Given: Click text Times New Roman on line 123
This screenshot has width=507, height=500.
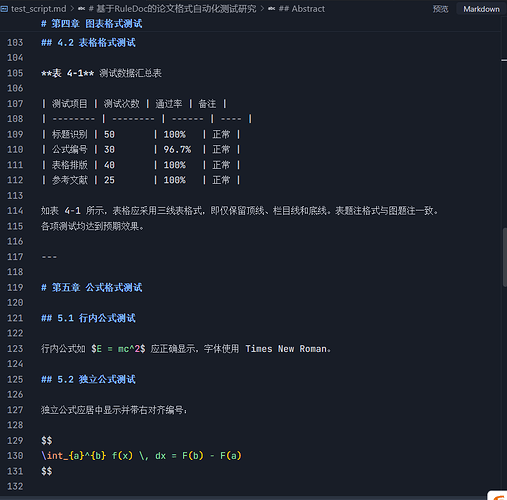Looking at the screenshot, I should (286, 349).
